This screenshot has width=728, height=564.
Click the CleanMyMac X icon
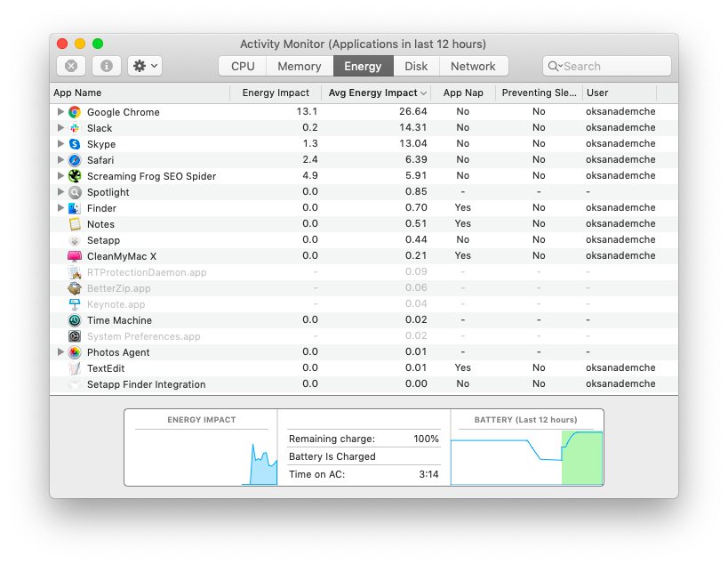pyautogui.click(x=75, y=256)
